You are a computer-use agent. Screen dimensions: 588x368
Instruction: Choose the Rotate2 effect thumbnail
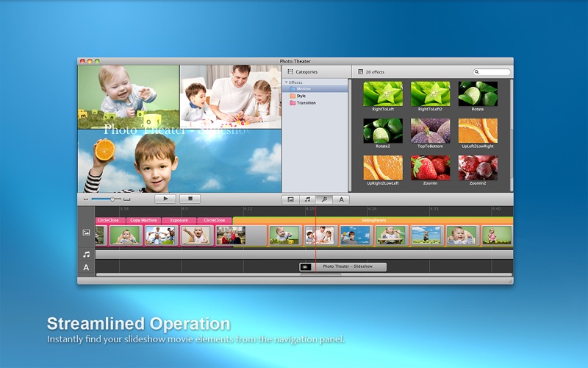(383, 131)
